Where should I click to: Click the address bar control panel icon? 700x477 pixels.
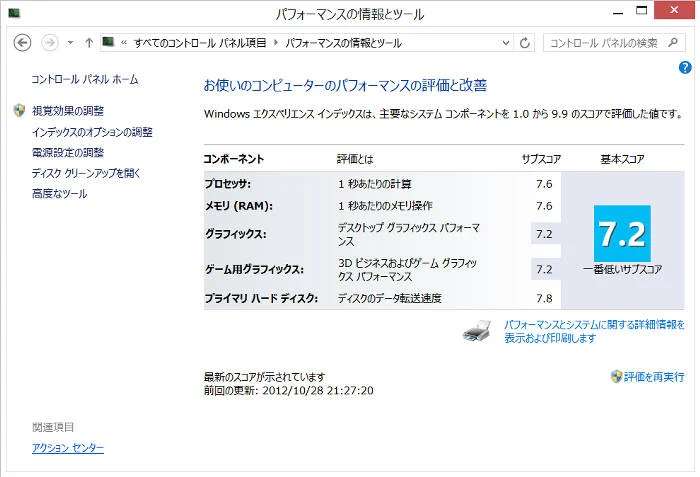(x=108, y=42)
